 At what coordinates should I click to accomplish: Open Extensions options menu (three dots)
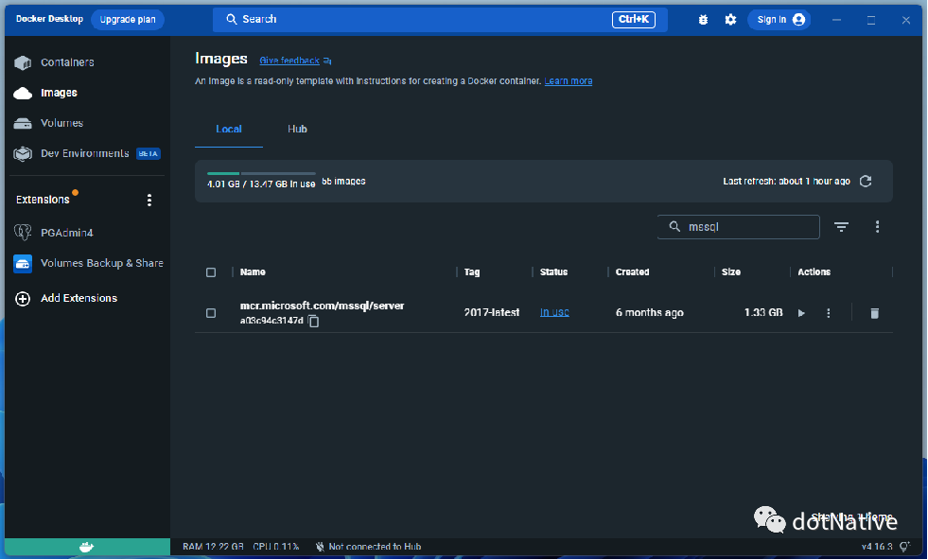[x=149, y=201]
